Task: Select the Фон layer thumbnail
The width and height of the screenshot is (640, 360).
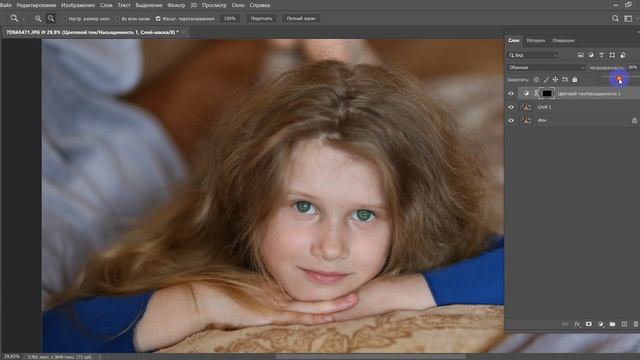Action: pos(526,120)
